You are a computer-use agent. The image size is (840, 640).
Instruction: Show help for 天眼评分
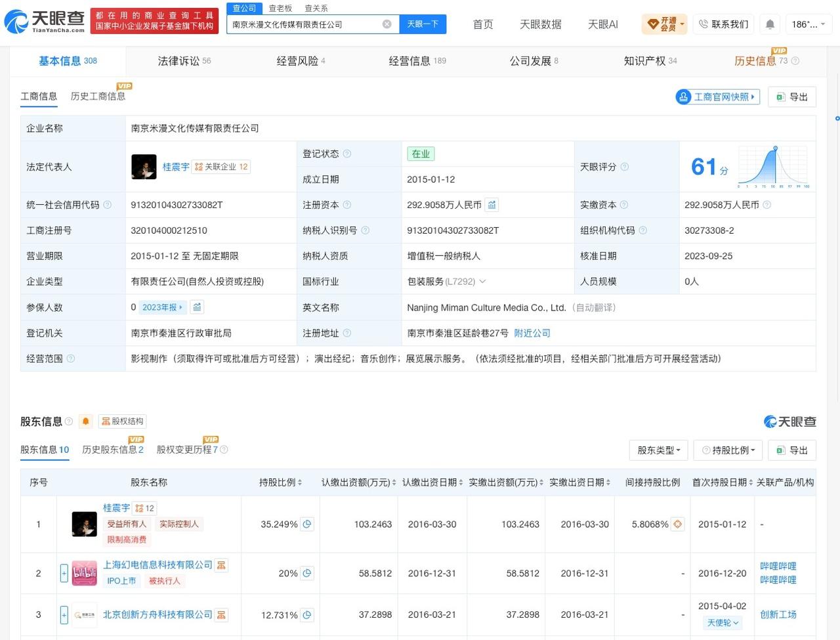click(625, 167)
